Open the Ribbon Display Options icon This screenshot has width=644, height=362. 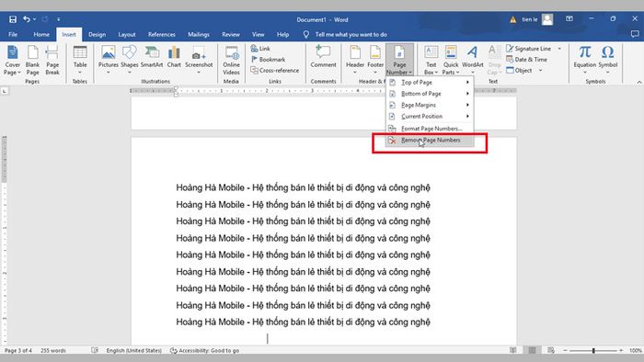click(569, 19)
